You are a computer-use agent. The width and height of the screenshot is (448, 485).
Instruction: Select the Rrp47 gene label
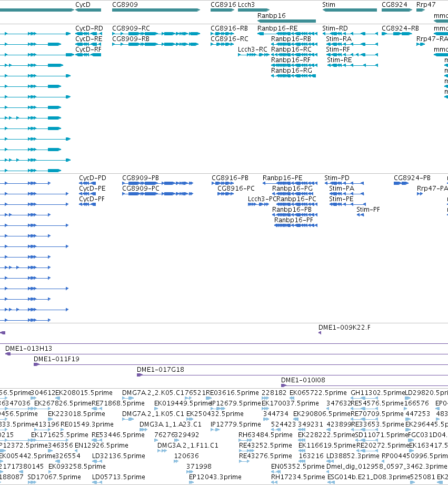(426, 5)
